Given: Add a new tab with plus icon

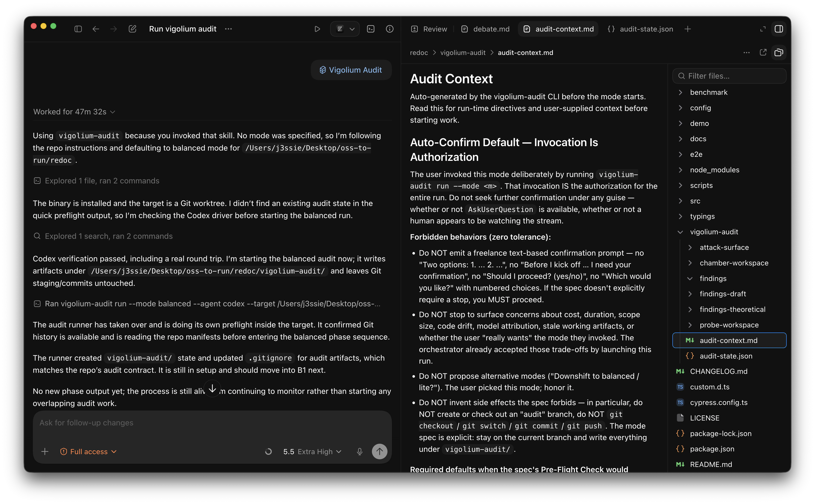Looking at the screenshot, I should coord(688,29).
